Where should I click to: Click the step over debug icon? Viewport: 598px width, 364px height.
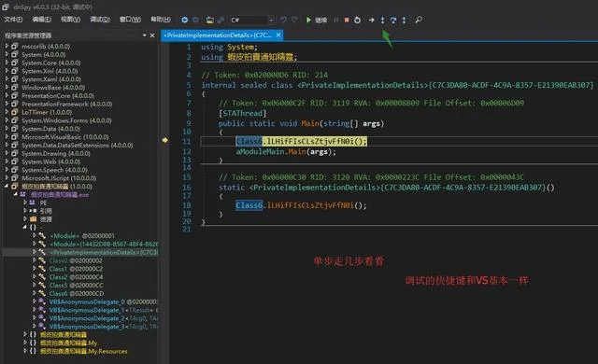[x=393, y=20]
